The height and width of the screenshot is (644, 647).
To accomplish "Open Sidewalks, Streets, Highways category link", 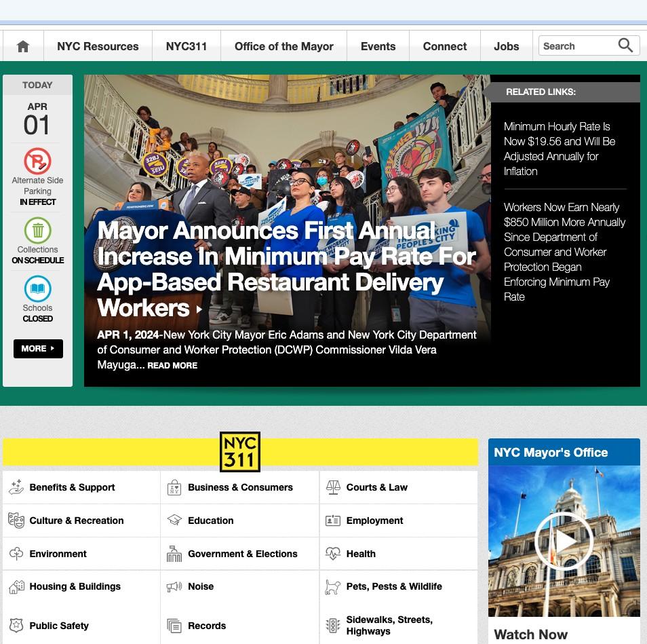I will point(389,626).
